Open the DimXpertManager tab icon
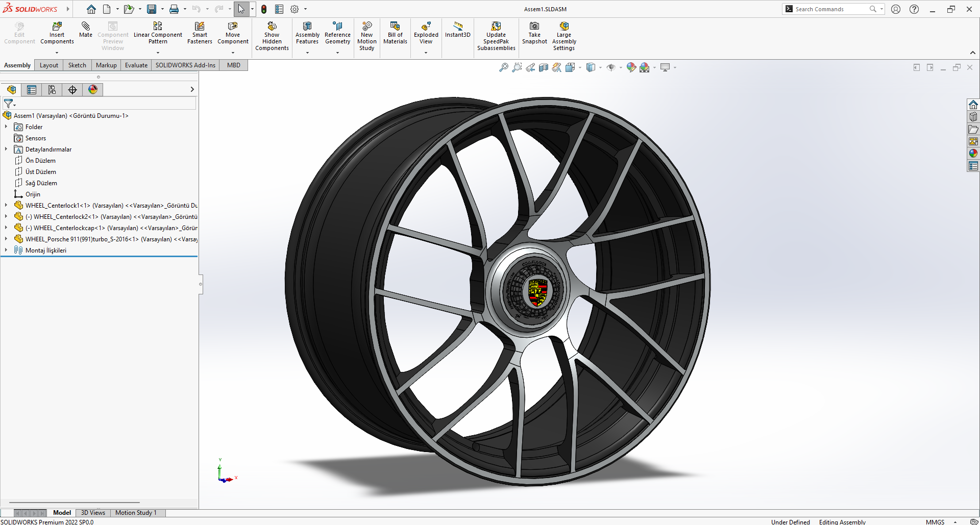This screenshot has height=525, width=980. tap(72, 90)
